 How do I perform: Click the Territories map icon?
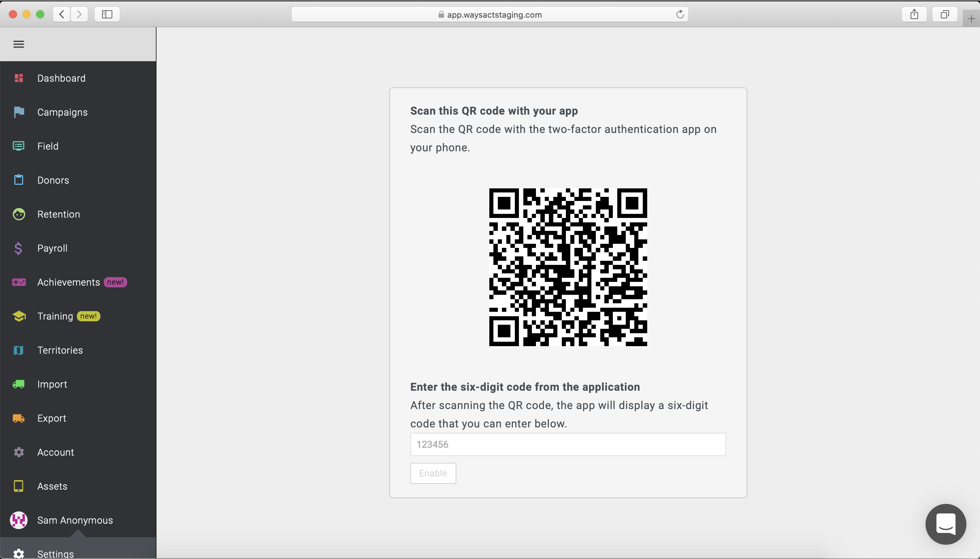click(18, 350)
